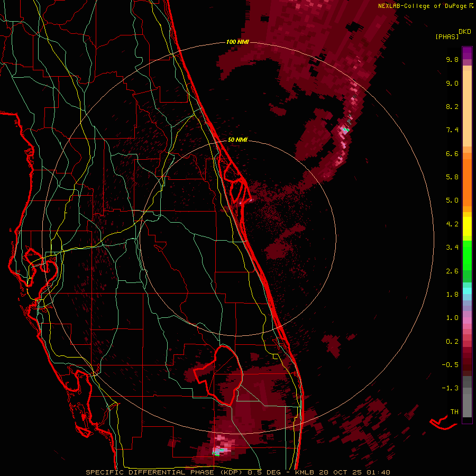The width and height of the screenshot is (476, 476).
Task: Click the 01:40 timestamp text
Action: [378, 472]
